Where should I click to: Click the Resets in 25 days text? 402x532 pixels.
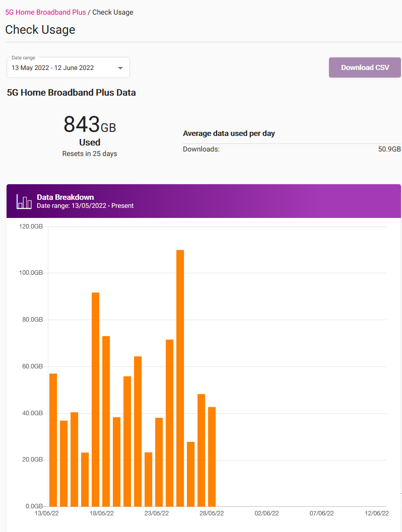click(90, 154)
